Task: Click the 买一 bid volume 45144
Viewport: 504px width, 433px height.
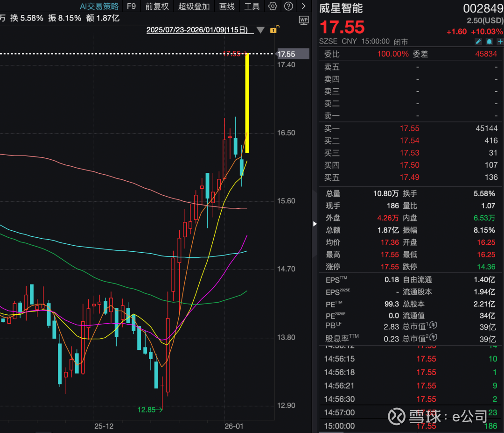Action: point(487,128)
